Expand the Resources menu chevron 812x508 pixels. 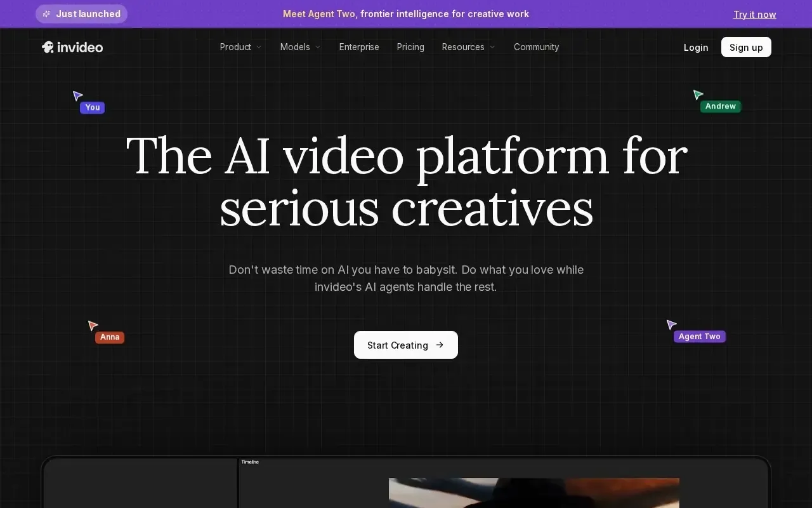(x=492, y=47)
